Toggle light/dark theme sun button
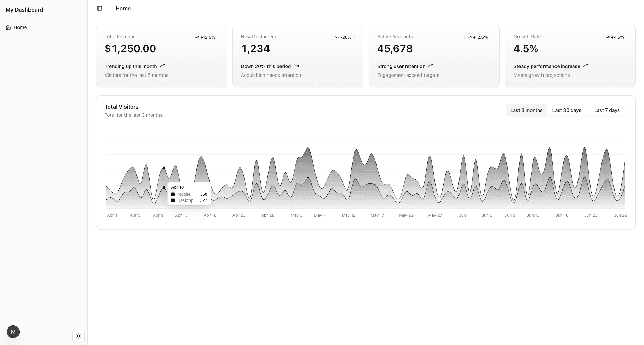The height and width of the screenshot is (345, 644). (x=79, y=336)
